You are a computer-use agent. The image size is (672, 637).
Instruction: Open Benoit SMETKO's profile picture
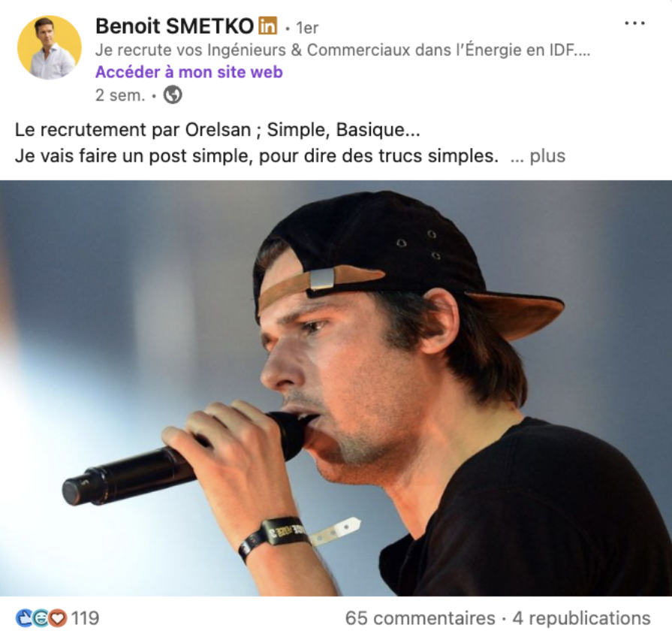50,47
